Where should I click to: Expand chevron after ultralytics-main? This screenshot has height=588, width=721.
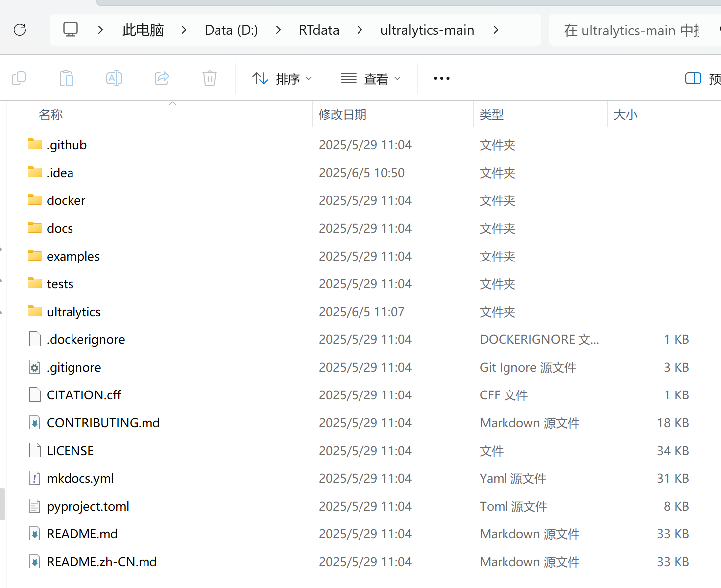(x=496, y=30)
